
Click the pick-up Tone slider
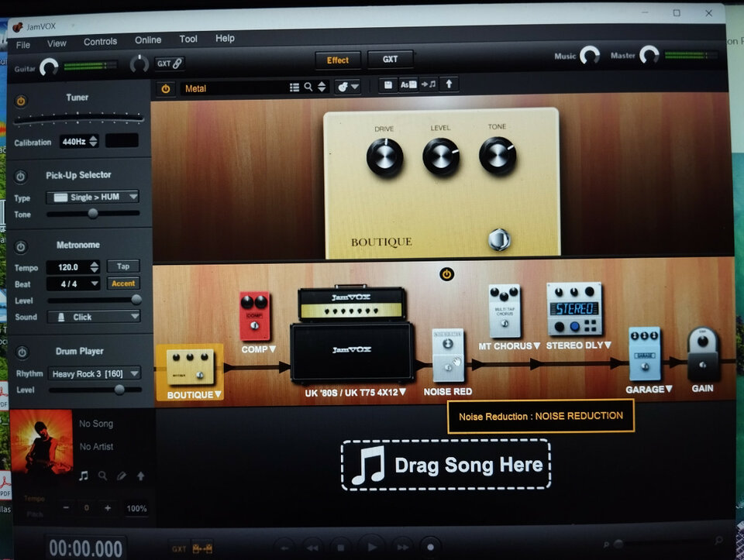click(x=93, y=214)
